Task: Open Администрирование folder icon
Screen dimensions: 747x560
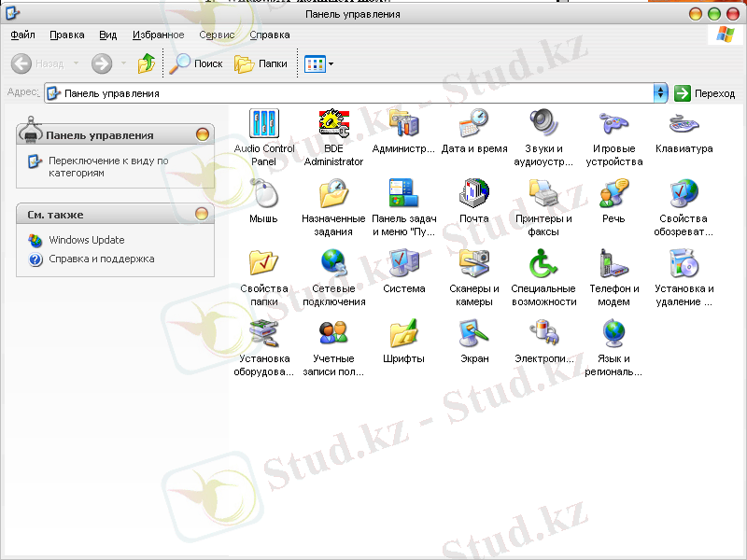Action: (x=403, y=124)
